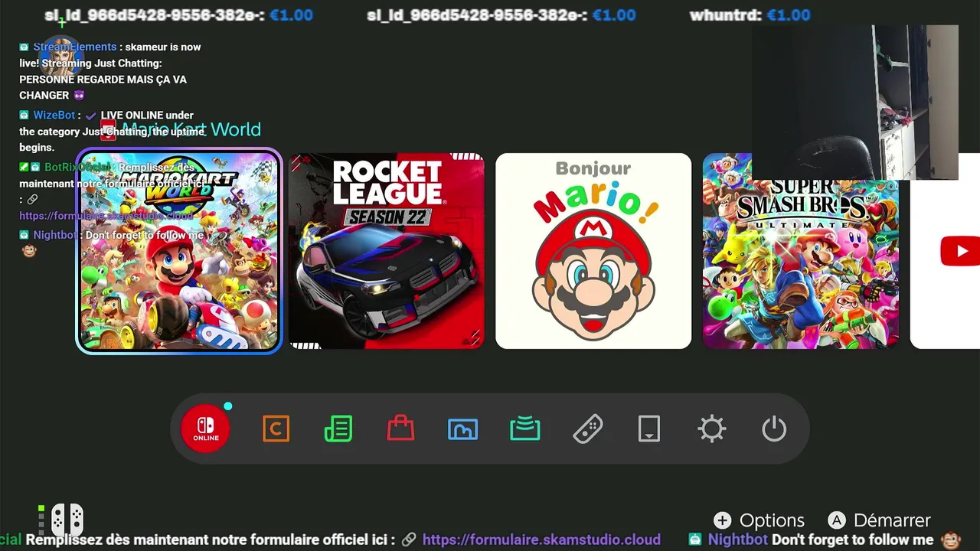
Task: Open the green News icon
Action: (338, 429)
